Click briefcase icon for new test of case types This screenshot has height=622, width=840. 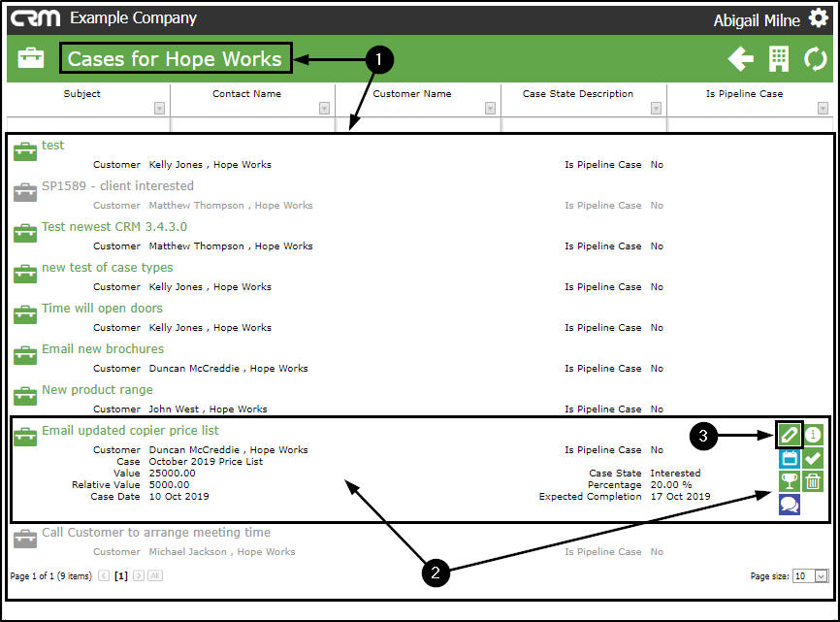25,274
